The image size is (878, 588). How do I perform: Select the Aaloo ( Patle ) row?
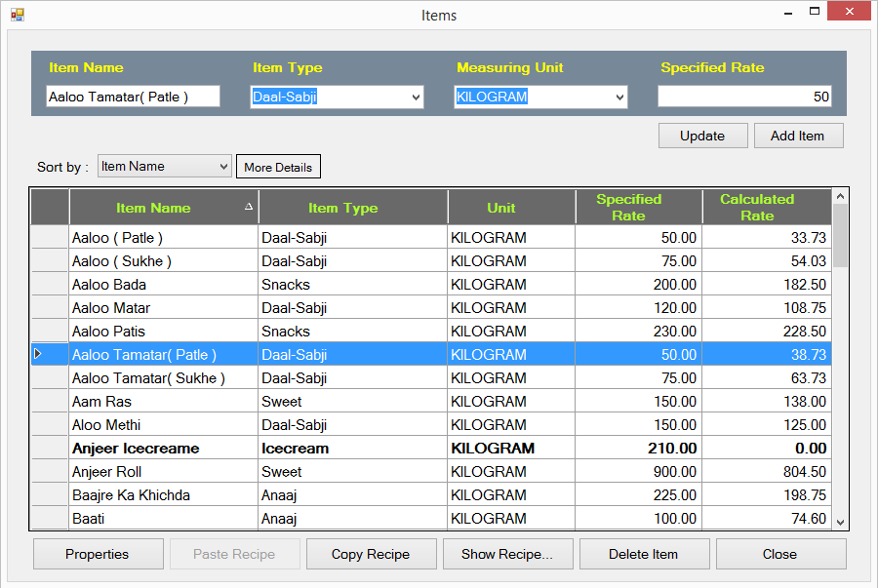[431, 238]
